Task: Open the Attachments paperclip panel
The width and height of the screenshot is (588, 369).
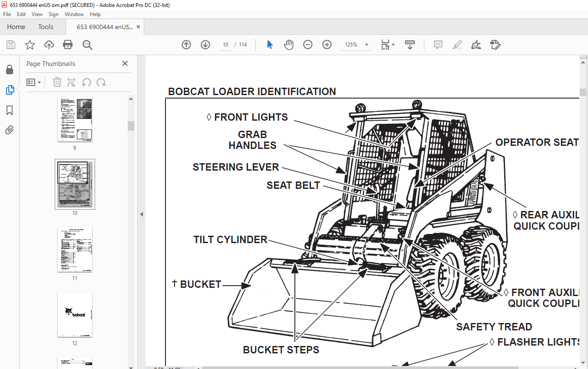Action: point(10,130)
